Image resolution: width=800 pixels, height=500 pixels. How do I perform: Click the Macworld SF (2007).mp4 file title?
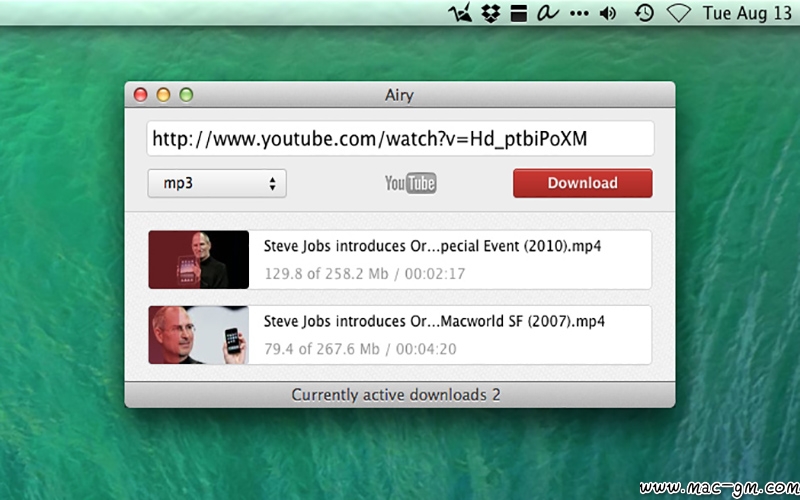[434, 321]
